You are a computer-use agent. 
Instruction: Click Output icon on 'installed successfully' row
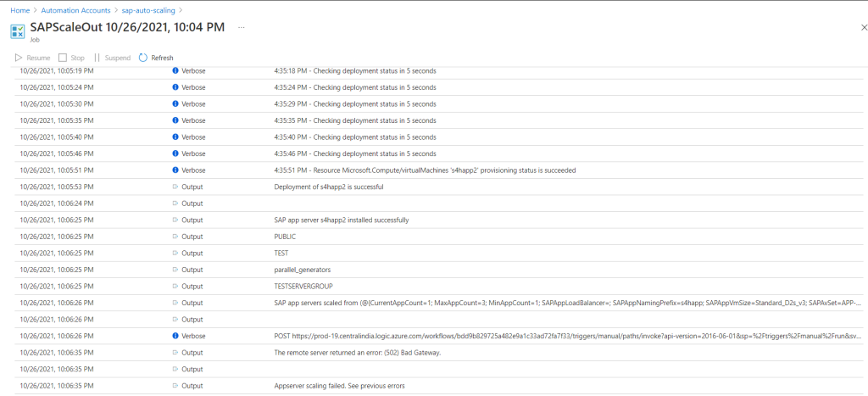[x=175, y=220]
